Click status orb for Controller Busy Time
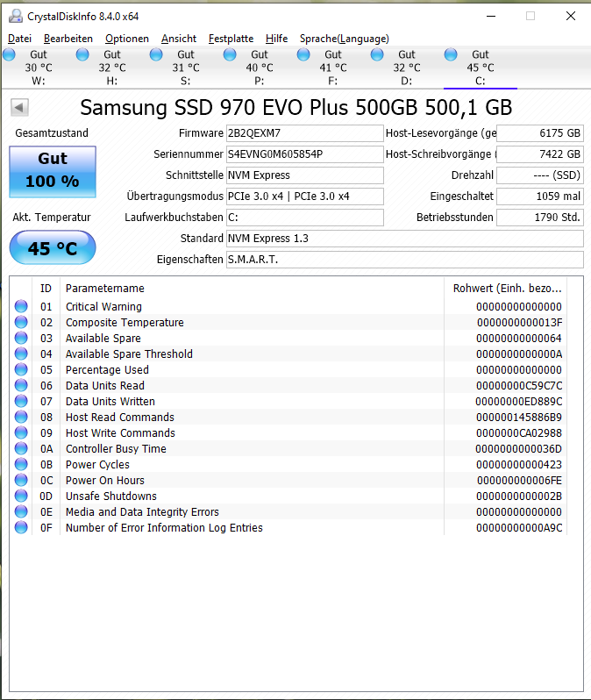The height and width of the screenshot is (700, 591). tap(21, 448)
